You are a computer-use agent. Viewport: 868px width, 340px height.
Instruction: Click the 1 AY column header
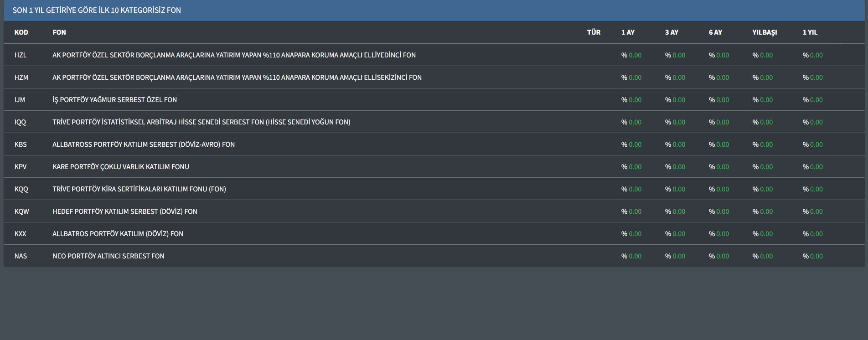coord(628,32)
